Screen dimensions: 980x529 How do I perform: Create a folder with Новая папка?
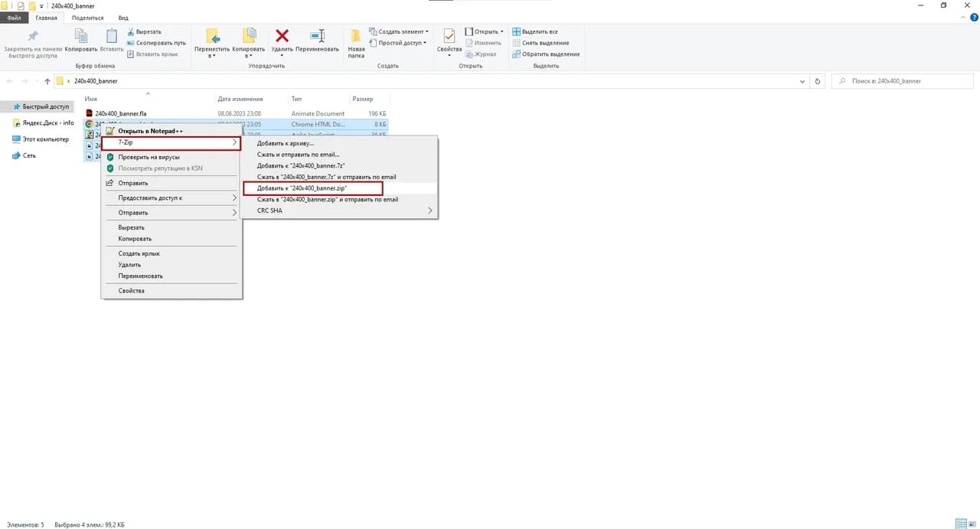(356, 42)
